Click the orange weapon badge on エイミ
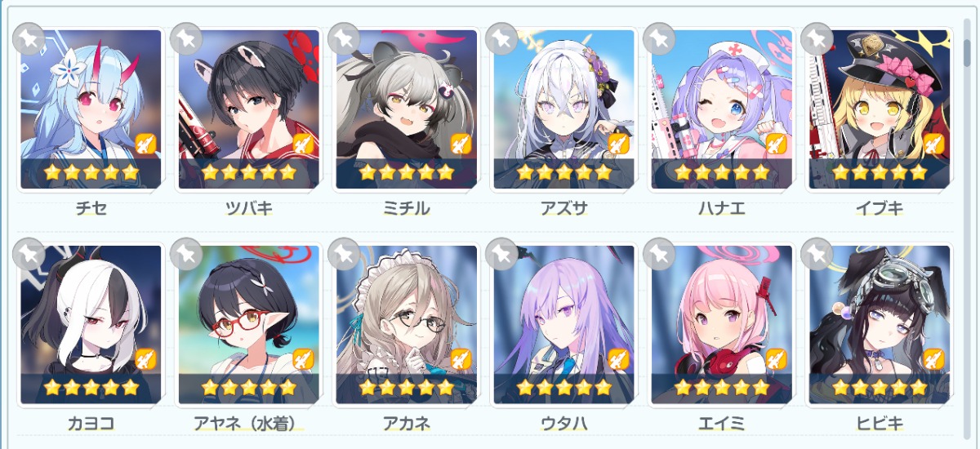Screen dimensions: 980x449 (777, 360)
